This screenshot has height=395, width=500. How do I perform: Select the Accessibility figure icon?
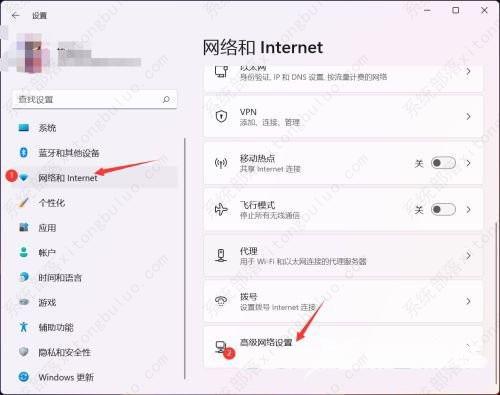click(x=23, y=327)
